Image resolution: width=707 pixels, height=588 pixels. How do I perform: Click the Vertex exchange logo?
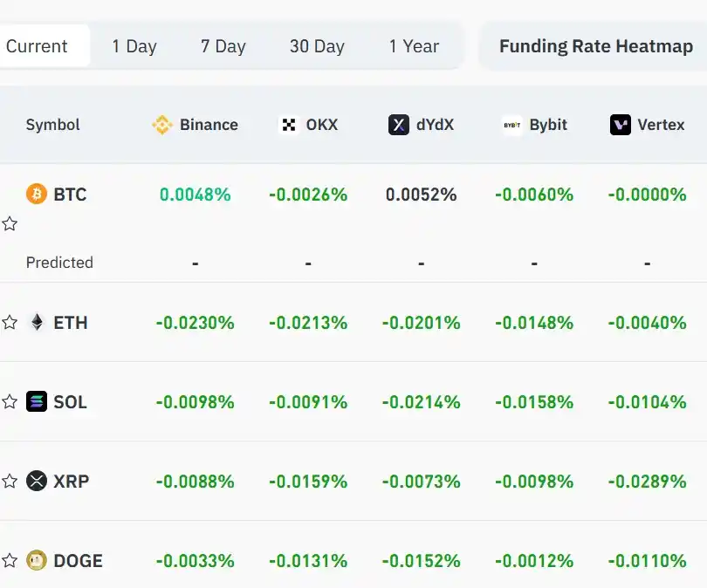[x=620, y=125]
